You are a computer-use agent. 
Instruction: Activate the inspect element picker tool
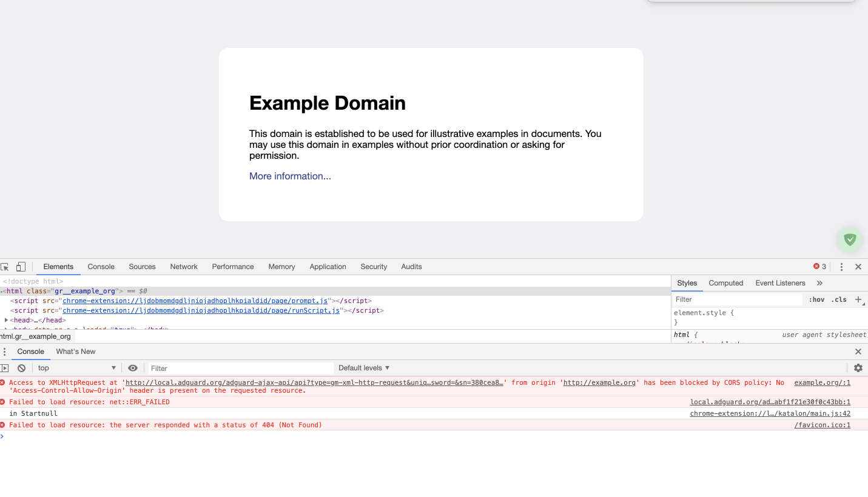click(x=5, y=267)
